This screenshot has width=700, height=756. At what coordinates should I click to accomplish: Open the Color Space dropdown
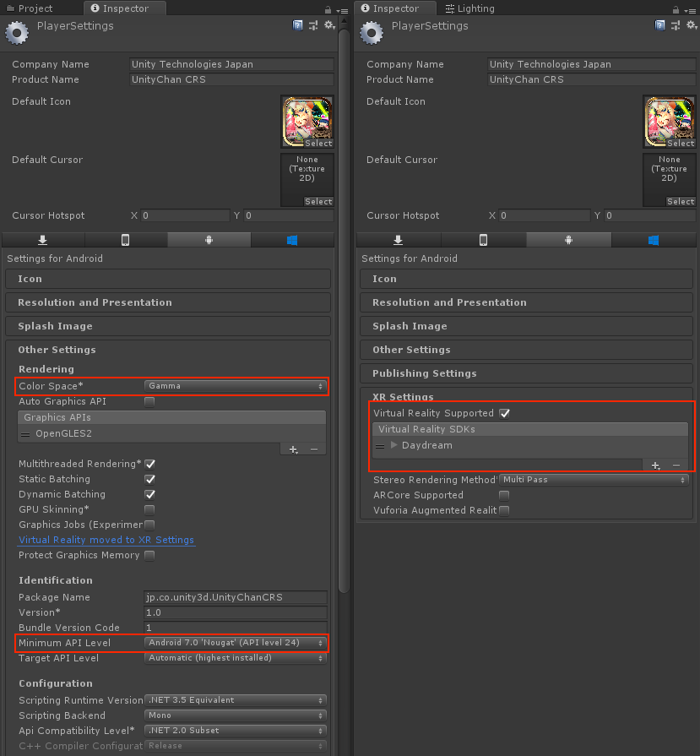click(x=236, y=386)
